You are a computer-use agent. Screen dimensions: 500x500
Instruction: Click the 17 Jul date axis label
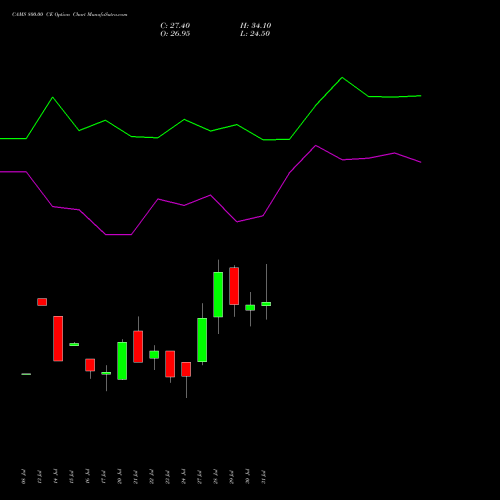pos(103,477)
